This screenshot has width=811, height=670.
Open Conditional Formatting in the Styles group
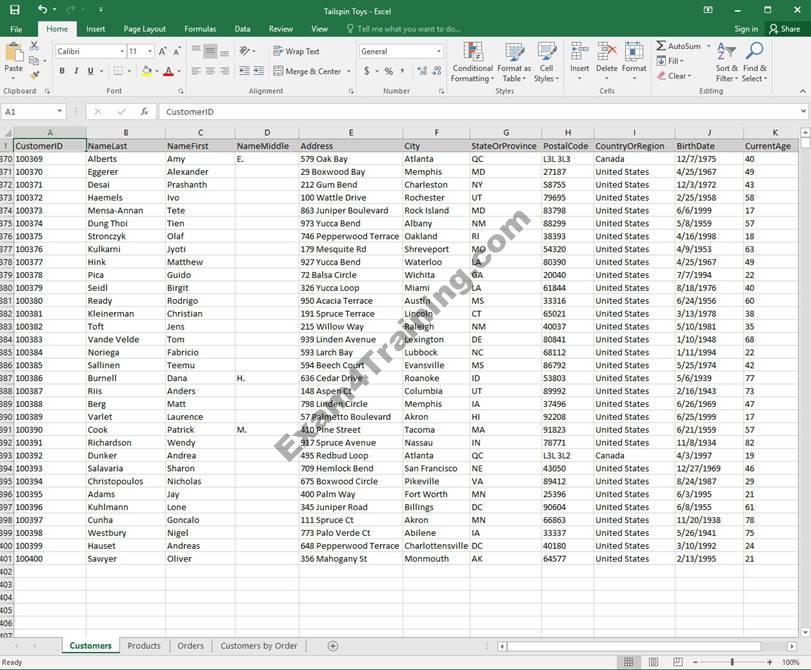point(472,60)
